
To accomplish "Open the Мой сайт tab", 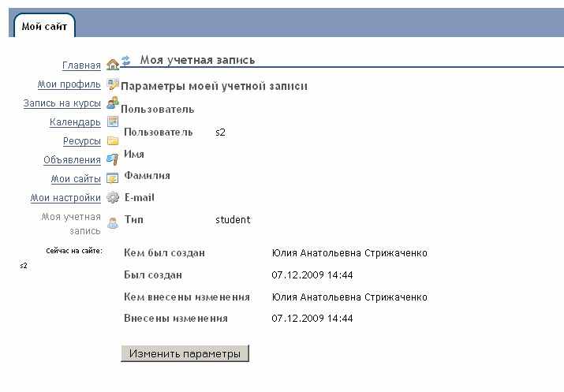I will coord(44,26).
